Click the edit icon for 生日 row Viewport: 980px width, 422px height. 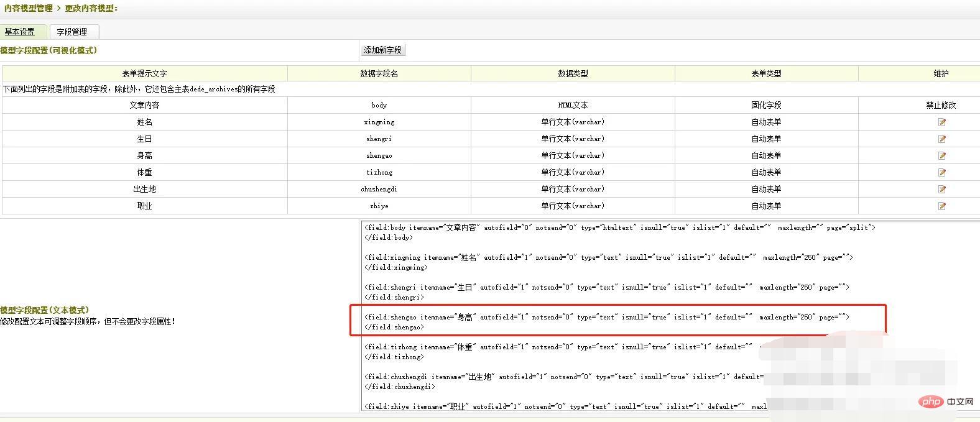(941, 139)
